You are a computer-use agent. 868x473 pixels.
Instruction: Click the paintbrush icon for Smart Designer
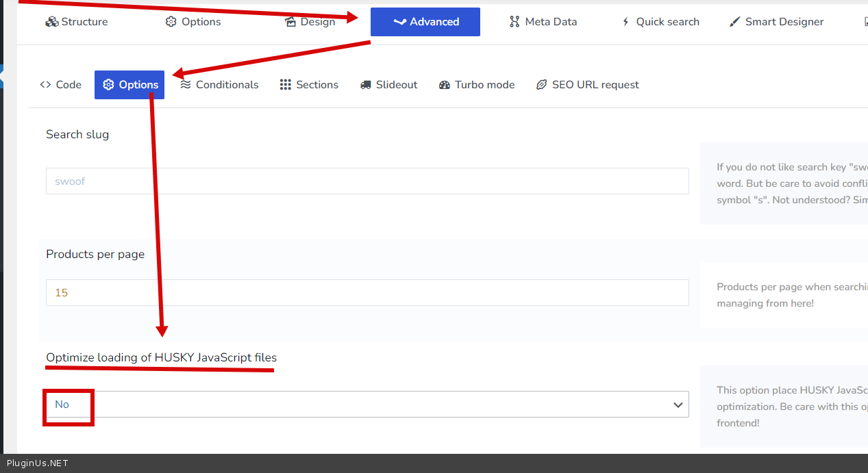[x=735, y=22]
